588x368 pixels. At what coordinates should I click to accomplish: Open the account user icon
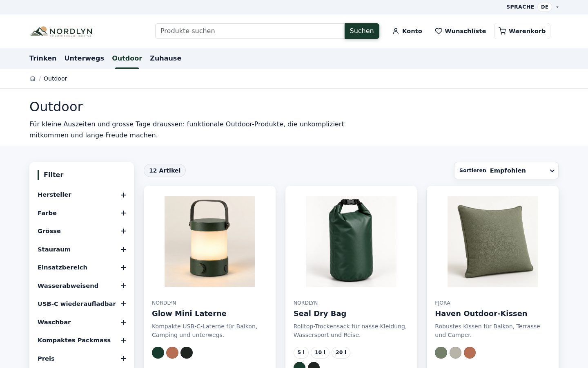coord(395,31)
